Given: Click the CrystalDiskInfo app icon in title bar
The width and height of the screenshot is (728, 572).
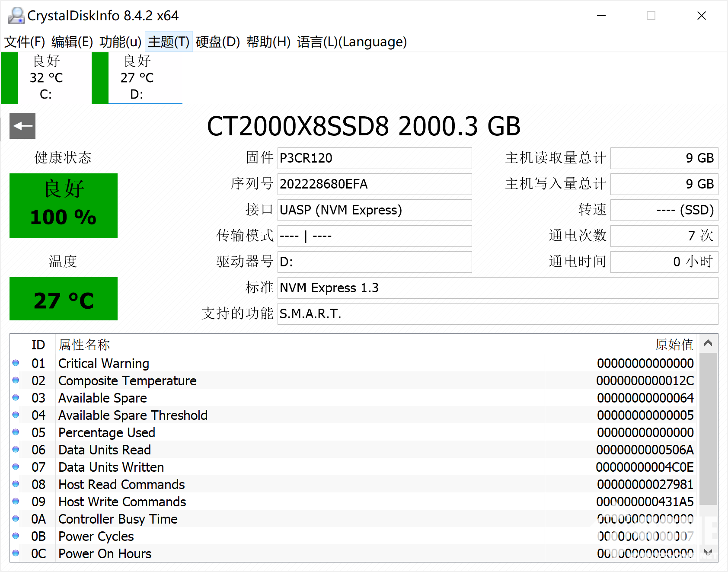Looking at the screenshot, I should point(16,16).
